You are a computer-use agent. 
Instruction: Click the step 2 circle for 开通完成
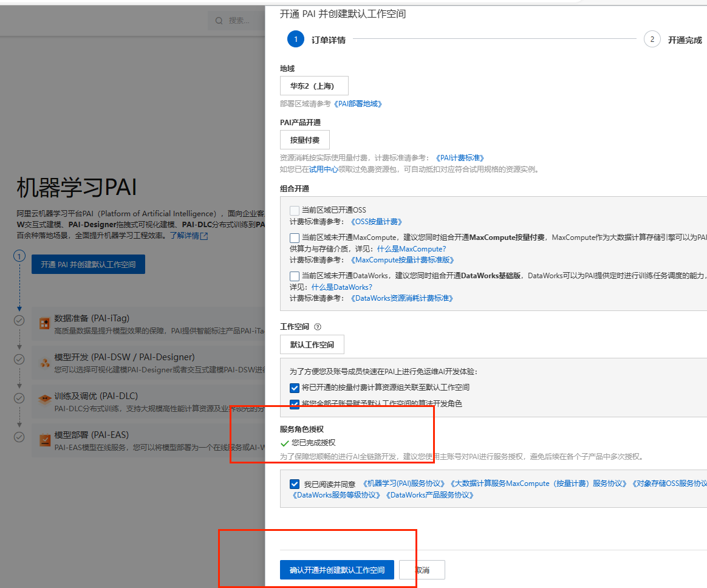(652, 39)
